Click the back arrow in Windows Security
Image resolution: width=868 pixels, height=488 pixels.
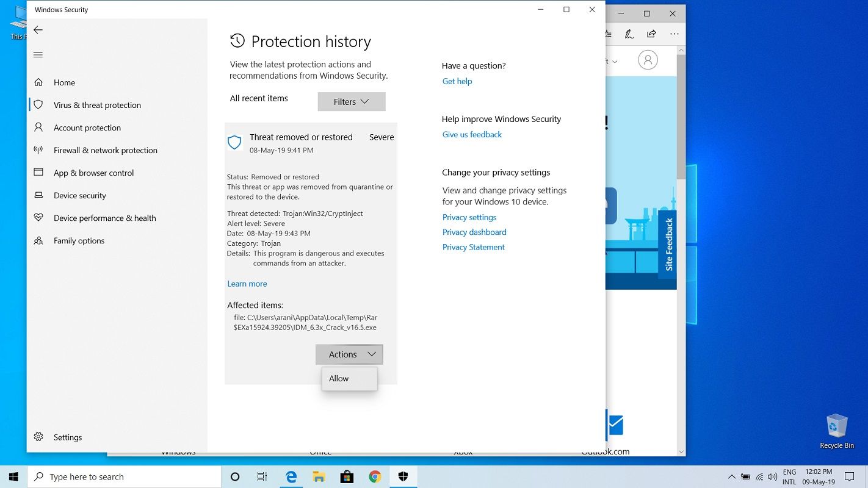pos(38,29)
